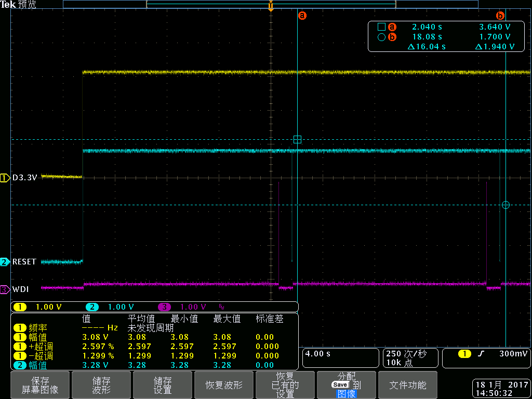Click cursor a label above the graticule
The image size is (532, 399).
(302, 16)
